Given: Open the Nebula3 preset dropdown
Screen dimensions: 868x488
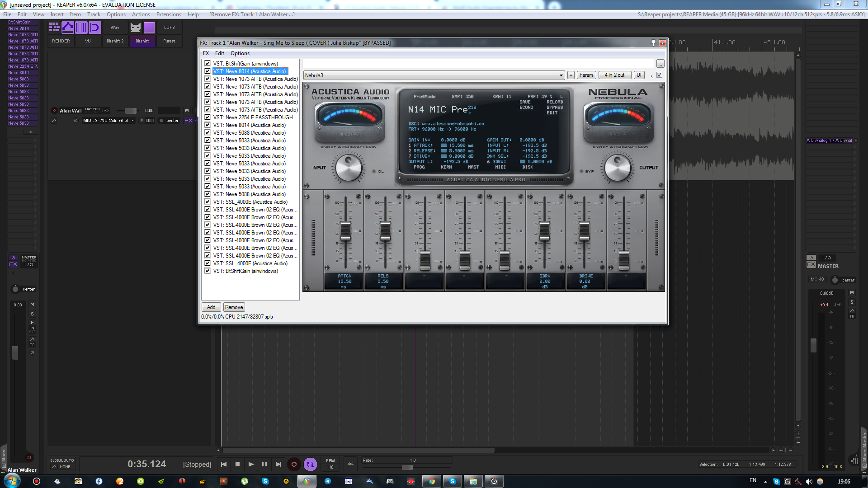Looking at the screenshot, I should click(434, 75).
